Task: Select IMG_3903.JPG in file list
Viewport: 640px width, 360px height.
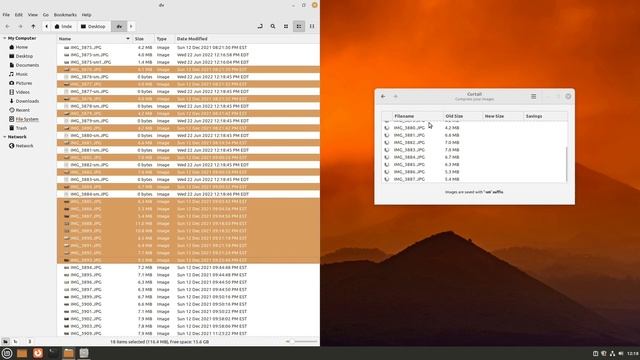Action: pos(188,326)
